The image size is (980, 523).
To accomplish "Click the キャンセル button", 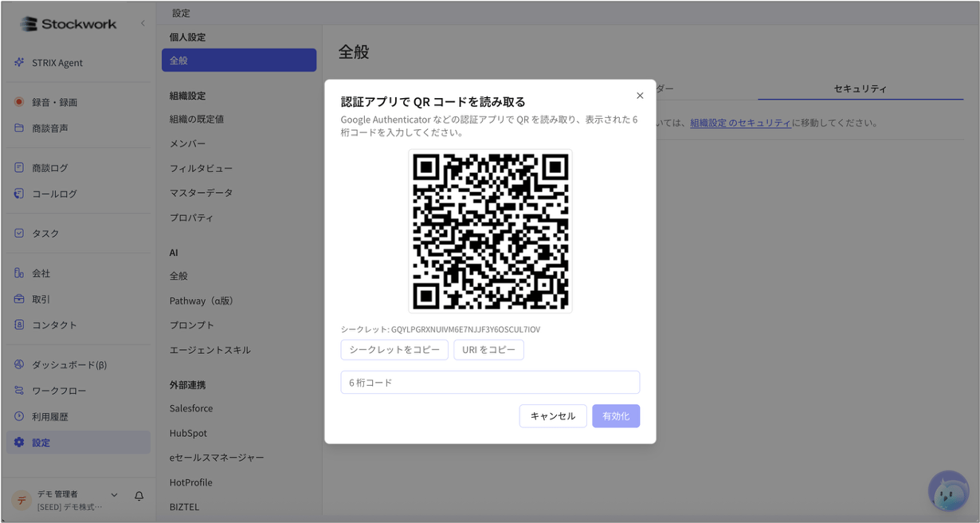I will 553,415.
